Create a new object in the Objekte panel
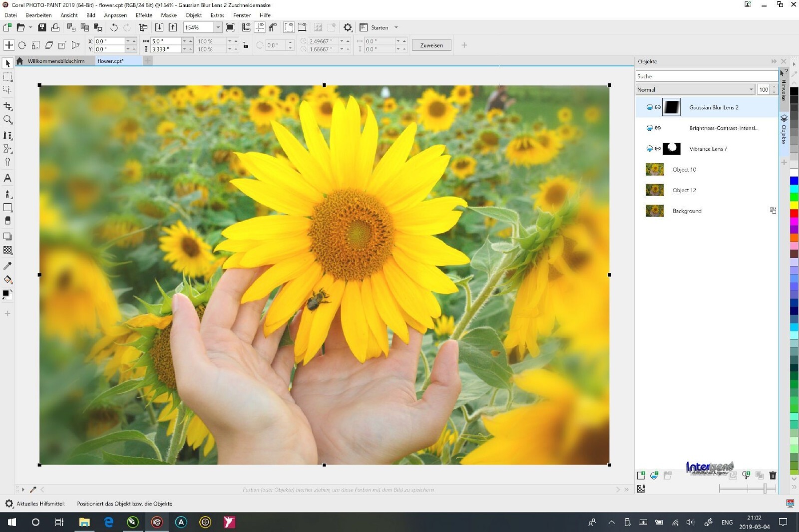Viewport: 799px width, 532px height. pos(641,475)
